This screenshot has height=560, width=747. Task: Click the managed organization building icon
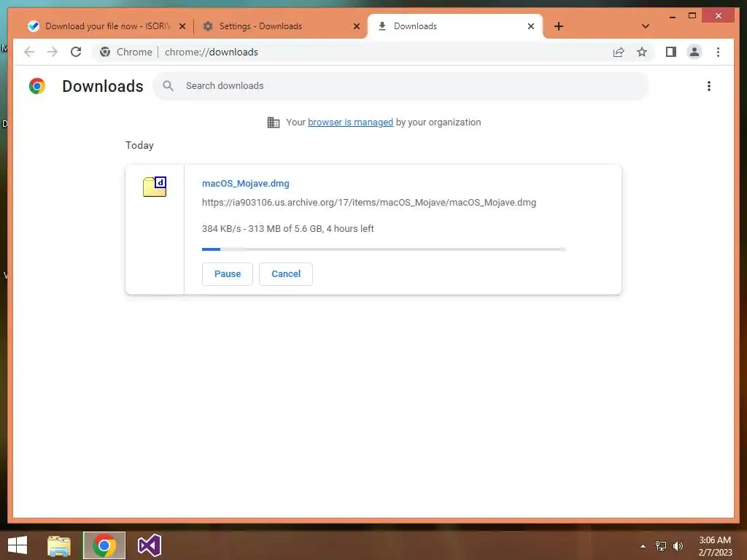click(x=274, y=122)
